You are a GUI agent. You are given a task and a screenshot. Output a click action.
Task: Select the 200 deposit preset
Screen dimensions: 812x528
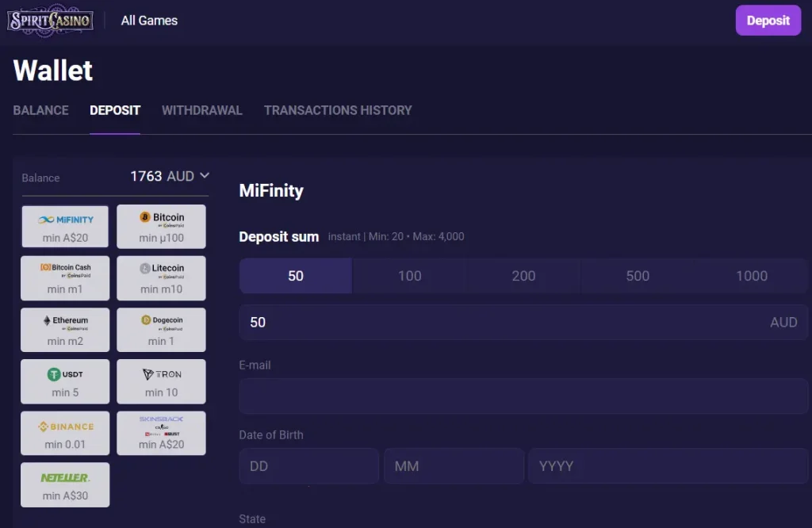[x=523, y=276]
